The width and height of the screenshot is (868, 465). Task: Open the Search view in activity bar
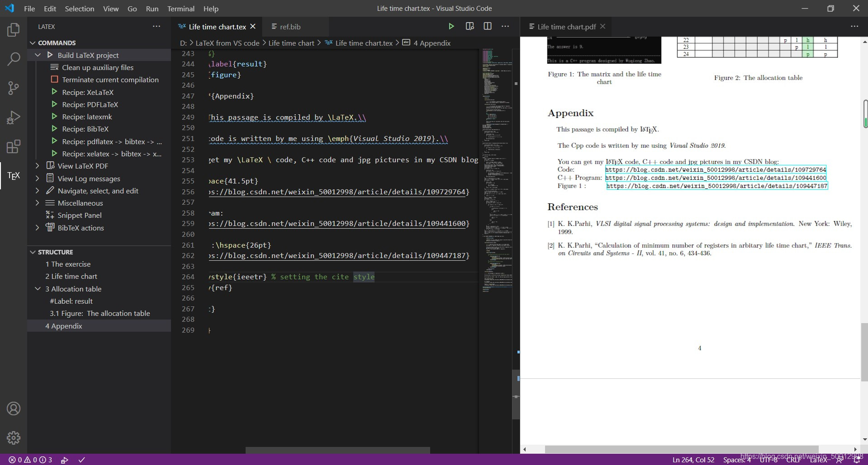tap(14, 59)
